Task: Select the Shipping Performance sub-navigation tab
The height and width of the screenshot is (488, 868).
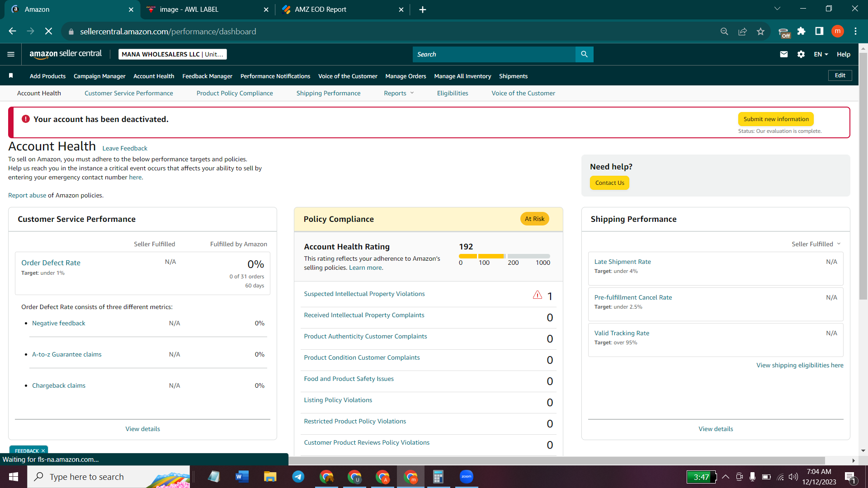Action: click(328, 93)
